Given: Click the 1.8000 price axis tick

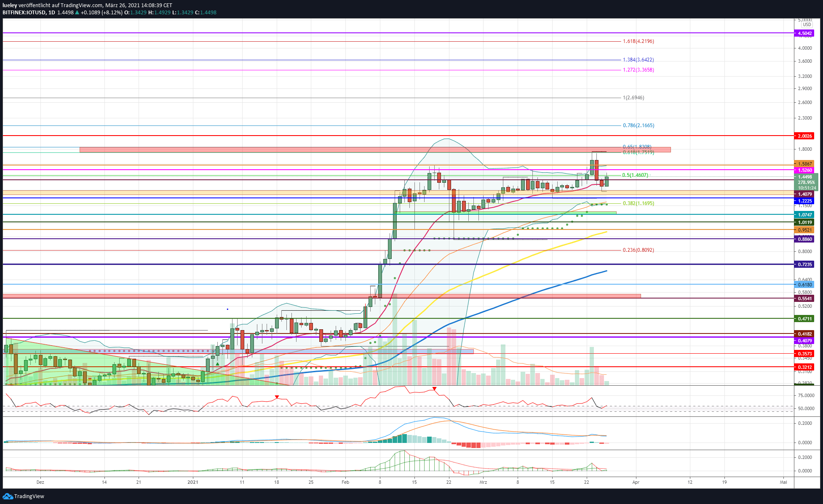Looking at the screenshot, I should click(805, 149).
